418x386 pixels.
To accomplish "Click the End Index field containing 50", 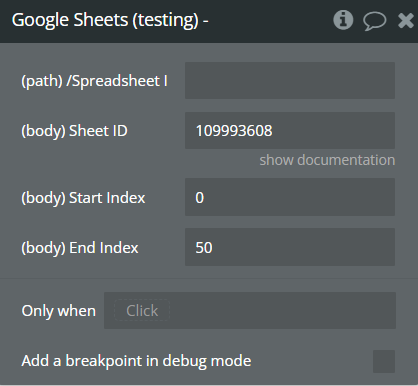I will (x=290, y=247).
